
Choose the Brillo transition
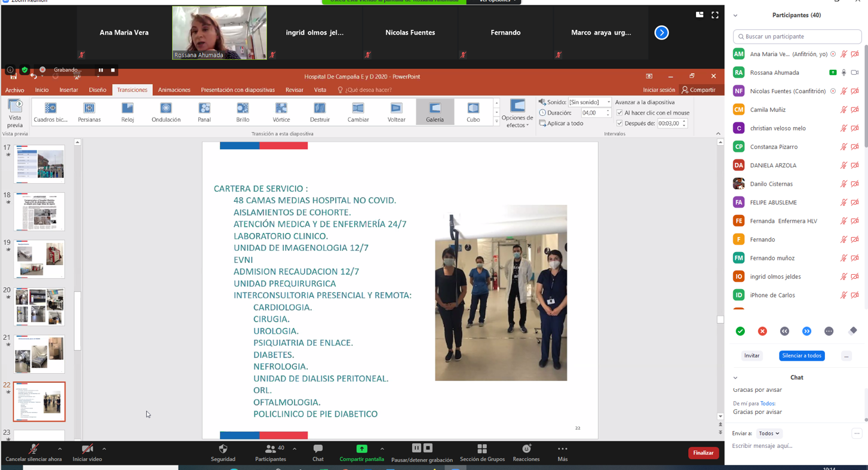243,112
